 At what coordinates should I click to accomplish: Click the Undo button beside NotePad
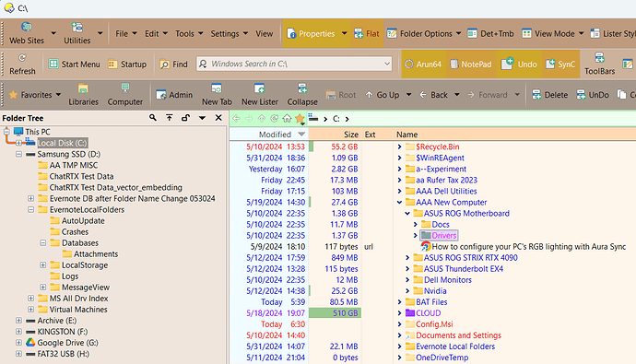pos(519,64)
